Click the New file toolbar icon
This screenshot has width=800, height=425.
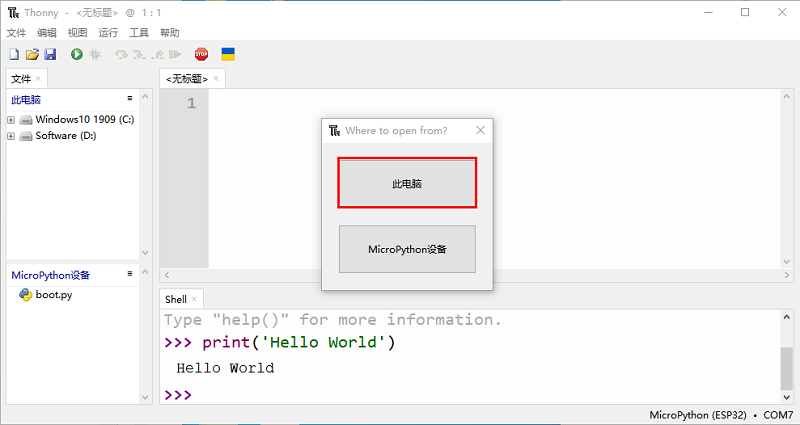(13, 54)
